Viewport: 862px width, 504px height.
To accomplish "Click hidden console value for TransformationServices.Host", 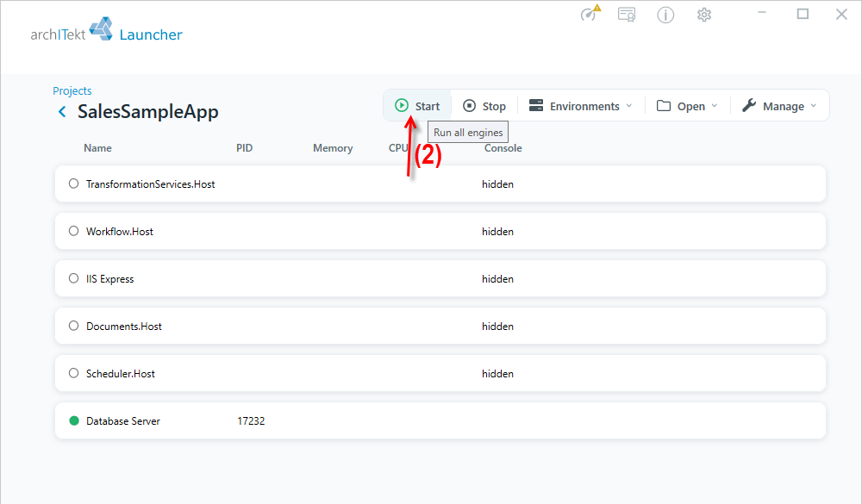I will point(497,184).
